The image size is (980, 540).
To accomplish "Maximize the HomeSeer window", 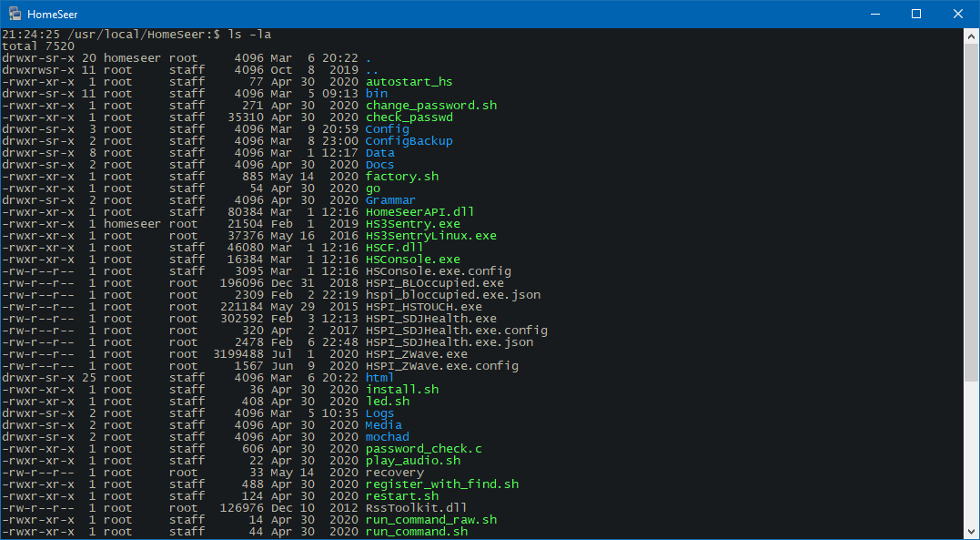I will pyautogui.click(x=916, y=14).
